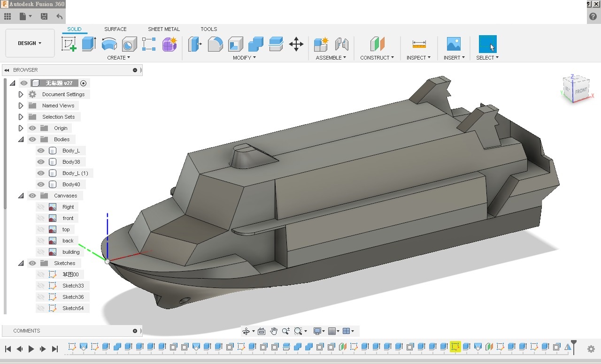This screenshot has height=364, width=601.
Task: Click the Orbit navigation tool
Action: (246, 331)
